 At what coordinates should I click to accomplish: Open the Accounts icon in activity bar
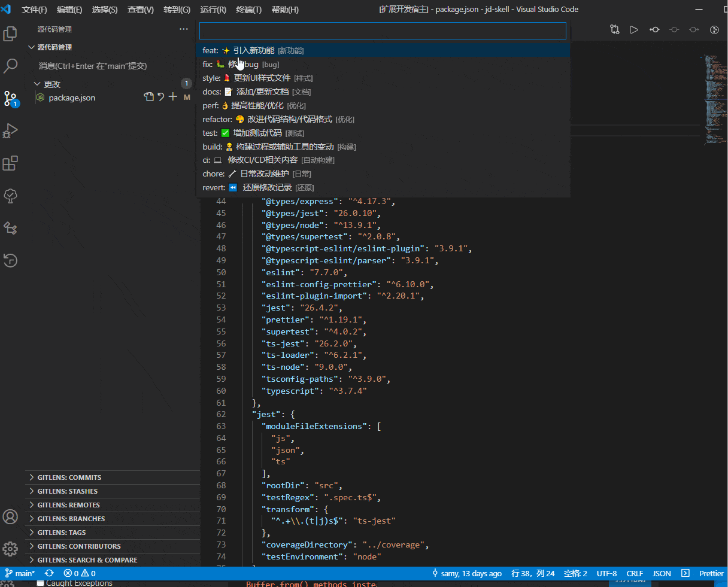click(x=10, y=516)
